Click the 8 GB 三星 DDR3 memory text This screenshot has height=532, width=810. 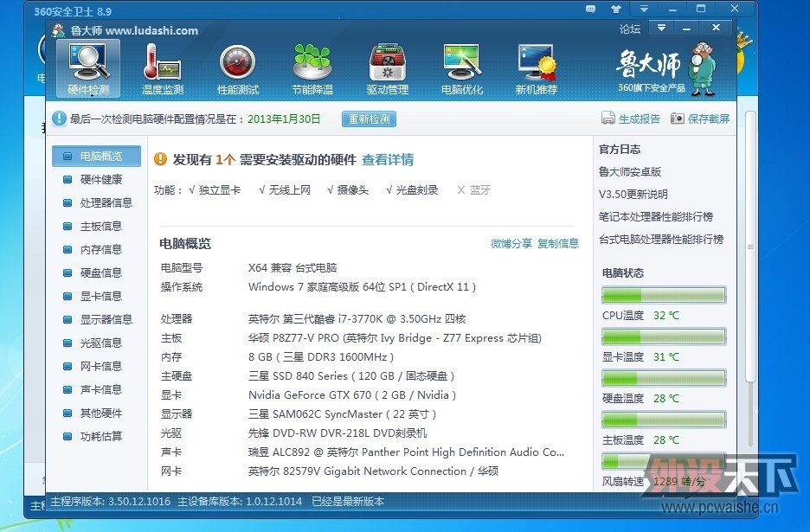pos(321,357)
